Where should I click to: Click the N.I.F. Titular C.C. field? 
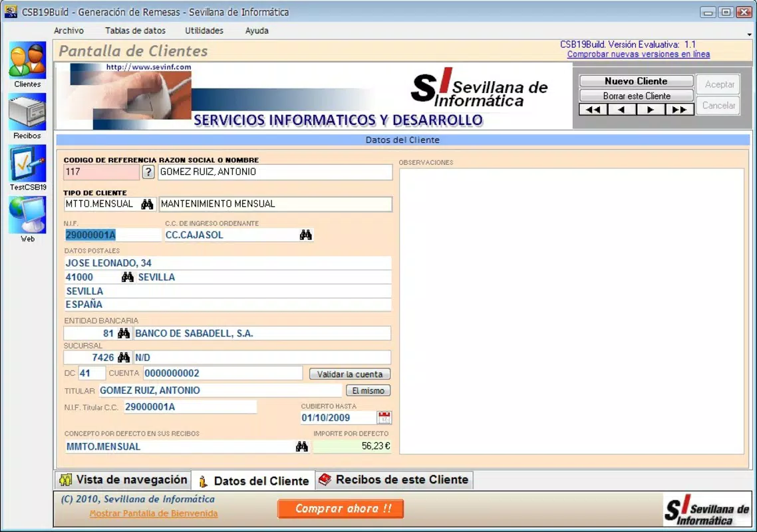coord(190,407)
